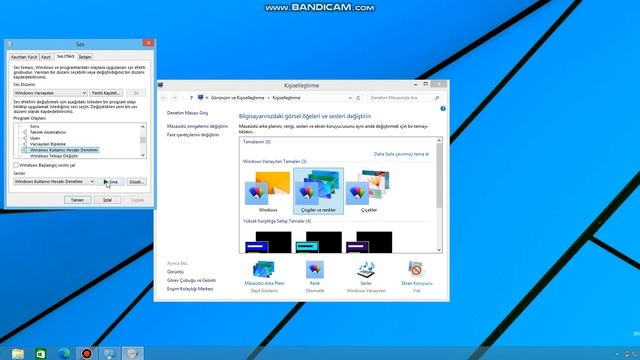Screen dimensions: 640x360
Task: Open the Denetim Masası Giriş link
Action: click(187, 113)
